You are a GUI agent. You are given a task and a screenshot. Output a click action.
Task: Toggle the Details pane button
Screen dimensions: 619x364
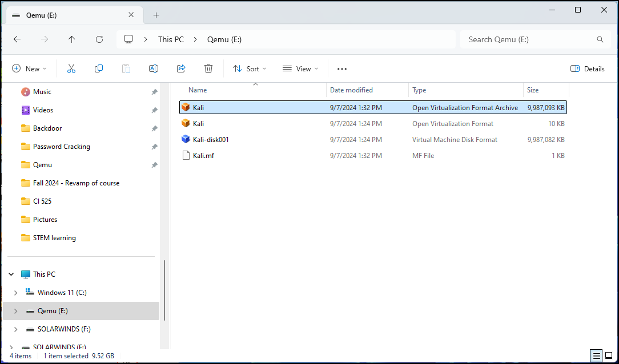coord(588,68)
